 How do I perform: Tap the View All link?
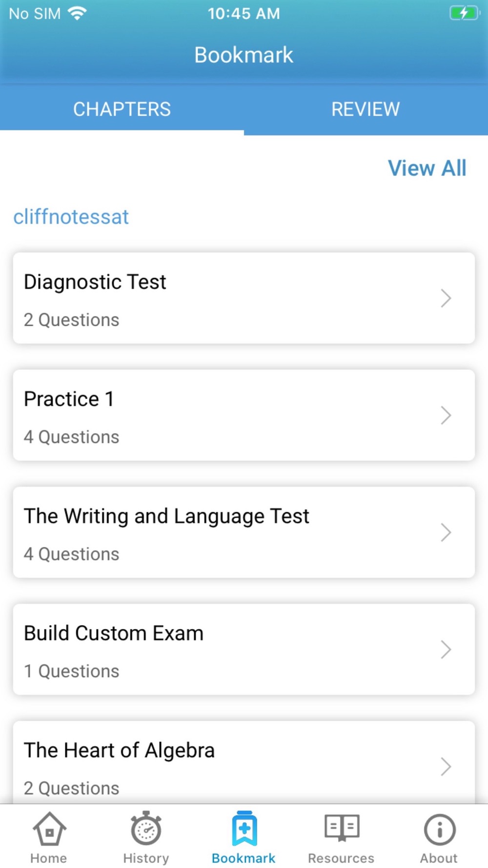point(427,168)
